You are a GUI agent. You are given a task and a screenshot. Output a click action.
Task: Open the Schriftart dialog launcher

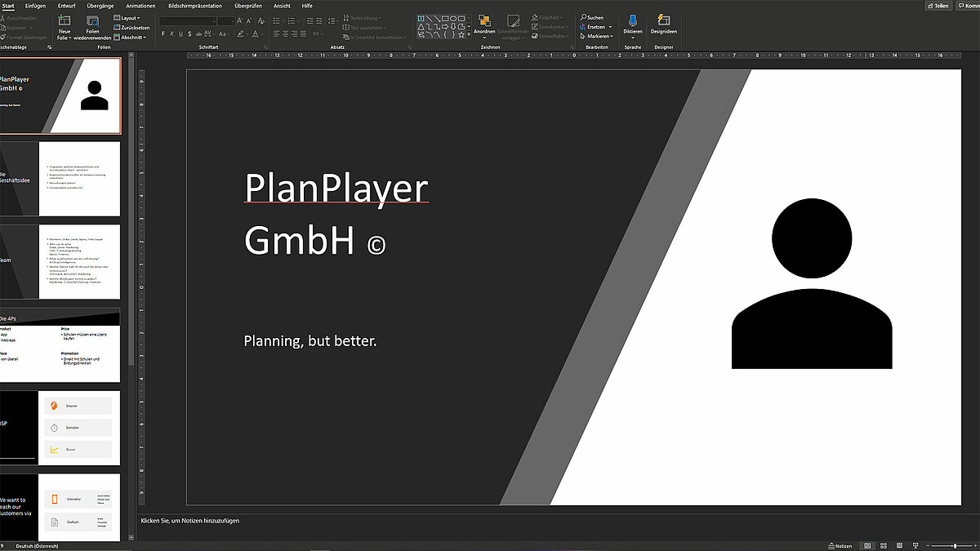pos(266,47)
